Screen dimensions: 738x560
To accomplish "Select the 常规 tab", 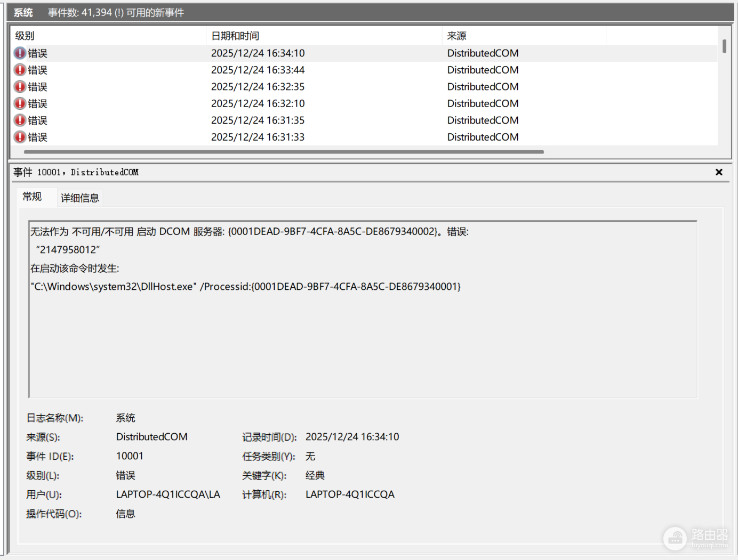I will pyautogui.click(x=32, y=197).
